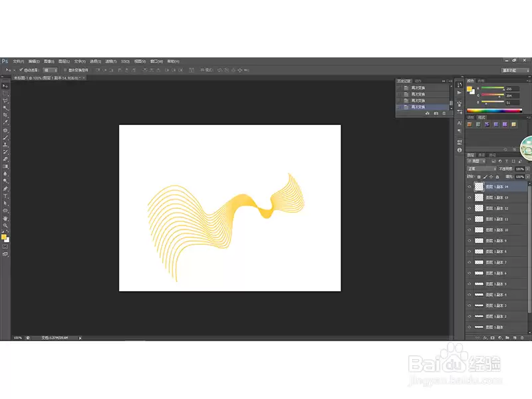This screenshot has width=532, height=399.
Task: Open the Actions play icon in dock
Action: pyautogui.click(x=460, y=92)
